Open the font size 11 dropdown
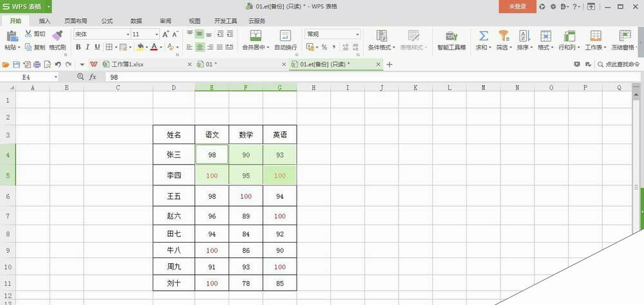The height and width of the screenshot is (305, 644). 156,35
